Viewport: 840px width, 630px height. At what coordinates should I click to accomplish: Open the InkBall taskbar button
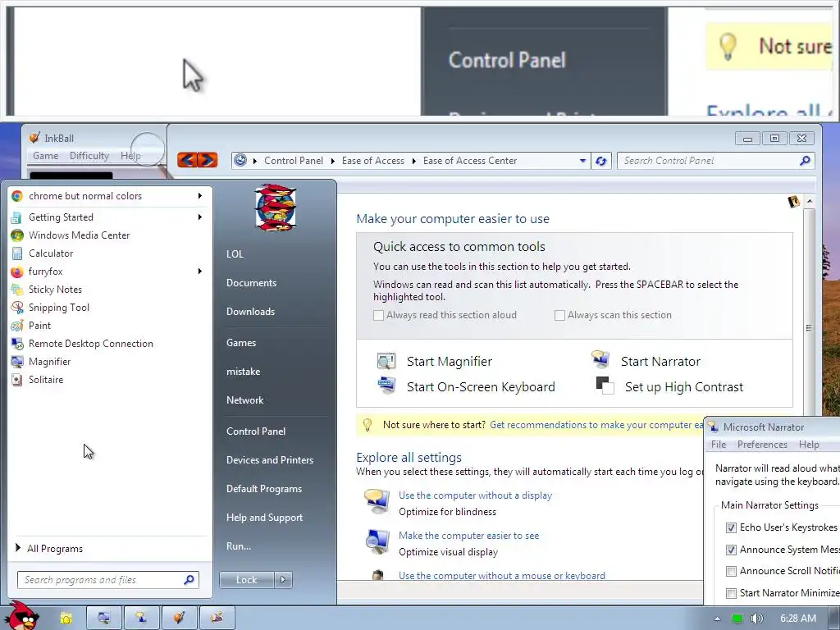pyautogui.click(x=180, y=618)
